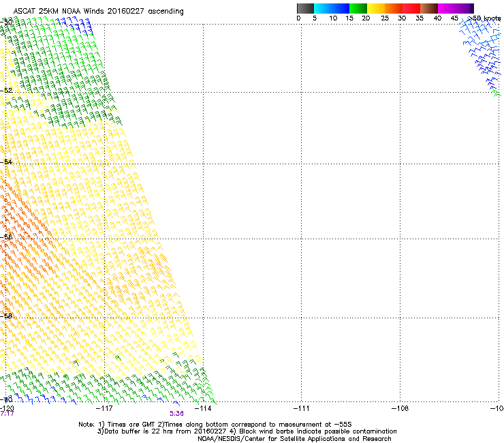Click the '-120' longitude axis label
This screenshot has width=504, height=443.
[x=7, y=408]
